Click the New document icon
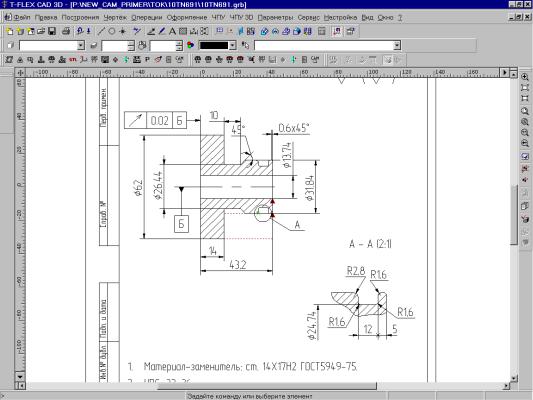Image resolution: width=533 pixels, height=400 pixels. [x=10, y=32]
